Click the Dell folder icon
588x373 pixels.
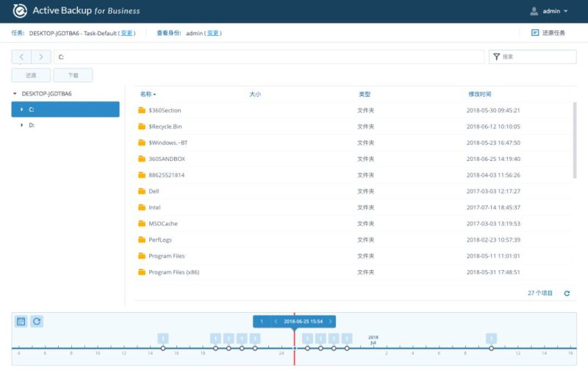(x=142, y=191)
